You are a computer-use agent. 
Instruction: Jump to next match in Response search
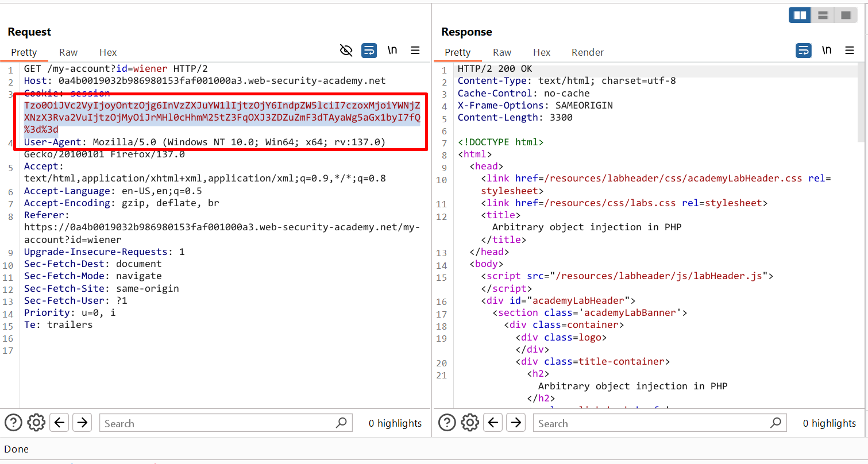(516, 423)
